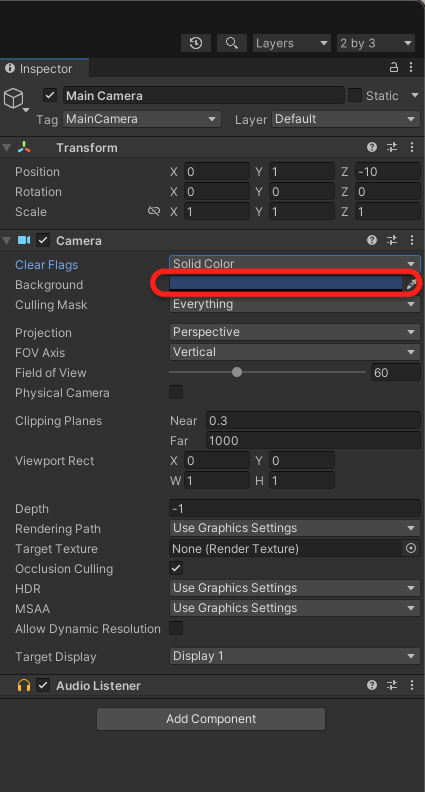Pick background color with eyedropper

coord(412,284)
